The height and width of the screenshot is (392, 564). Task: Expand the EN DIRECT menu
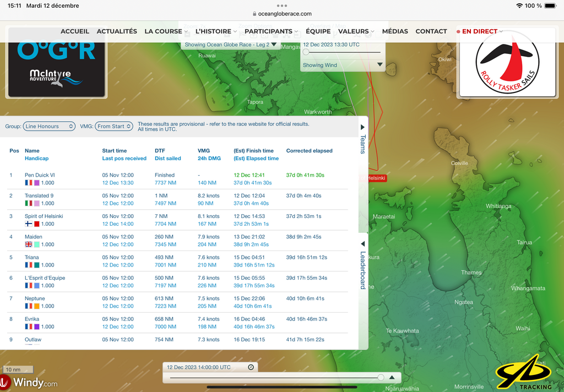[x=480, y=31]
